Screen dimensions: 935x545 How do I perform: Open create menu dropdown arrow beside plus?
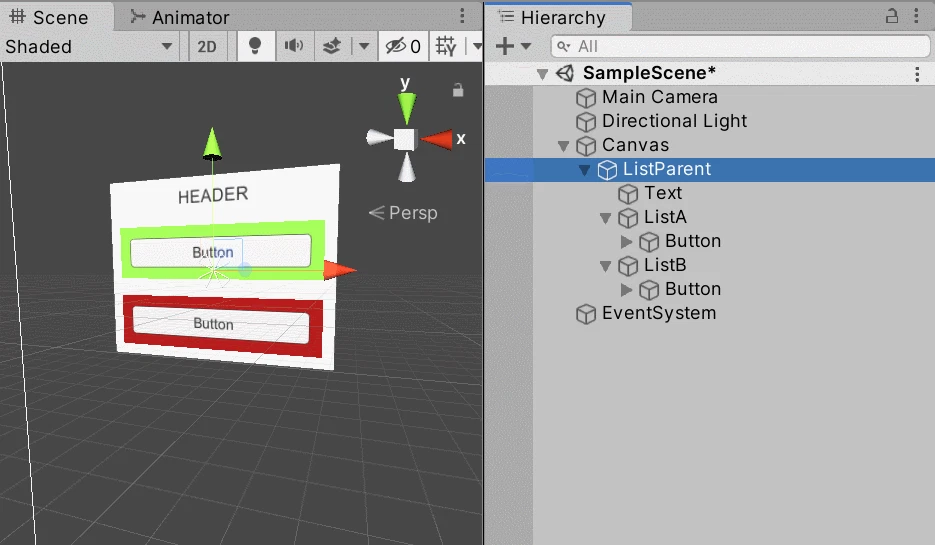[525, 46]
